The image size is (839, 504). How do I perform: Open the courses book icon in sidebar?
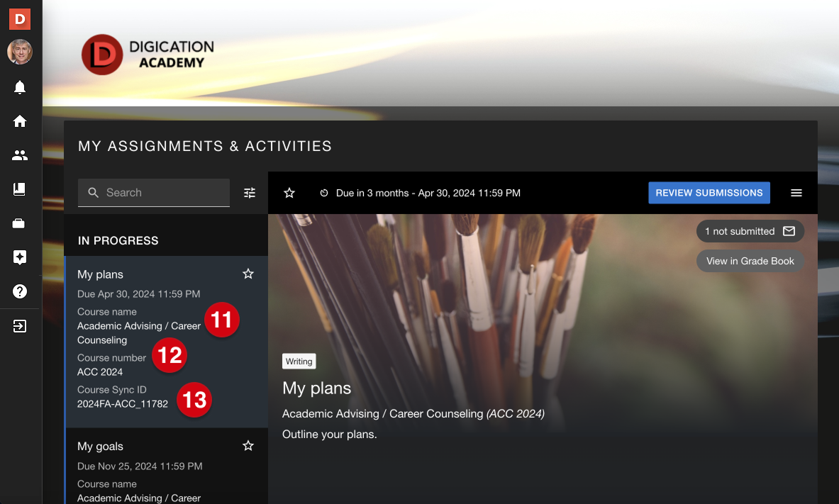point(20,189)
